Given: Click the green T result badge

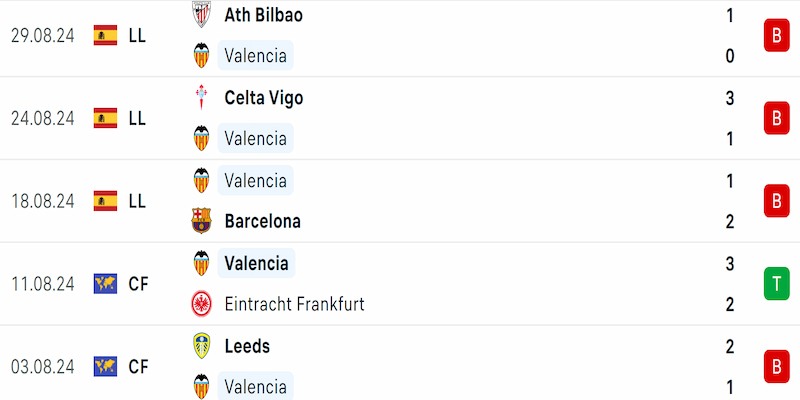Looking at the screenshot, I should [777, 283].
